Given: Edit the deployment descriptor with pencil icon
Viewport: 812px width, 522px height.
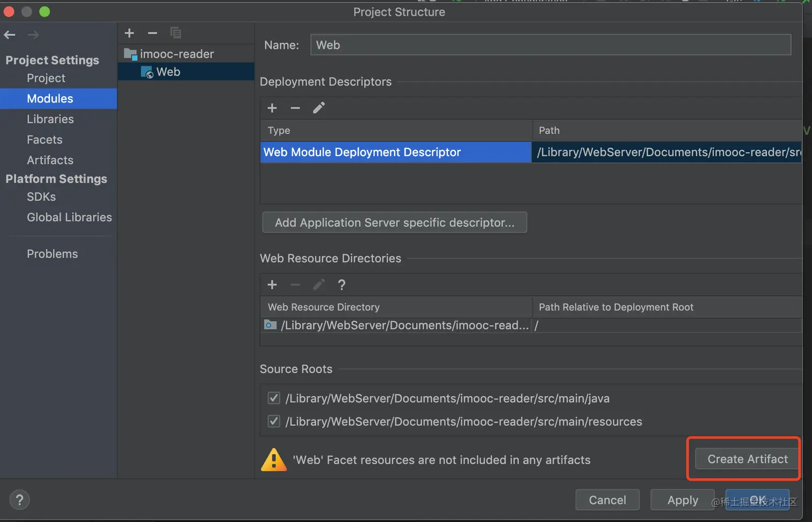Looking at the screenshot, I should [319, 108].
